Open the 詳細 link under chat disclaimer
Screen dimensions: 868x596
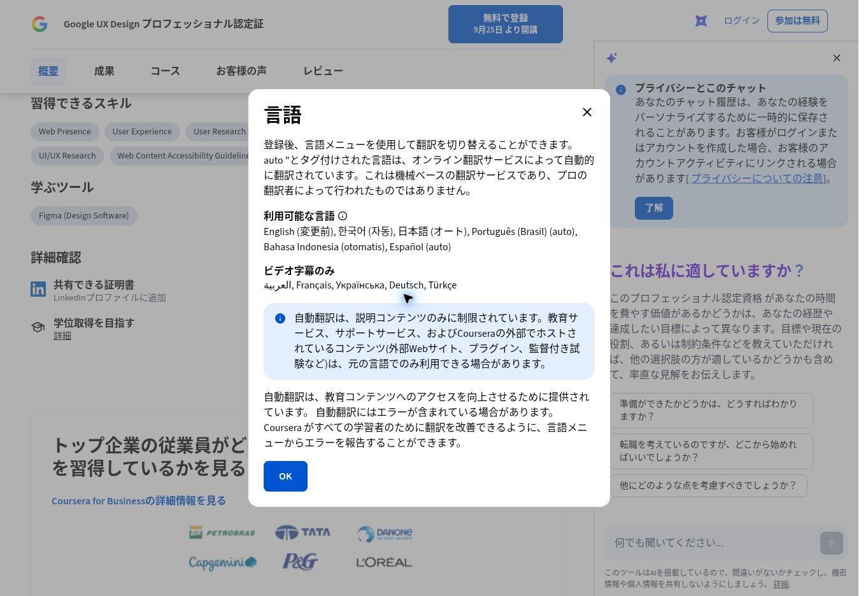(x=781, y=584)
